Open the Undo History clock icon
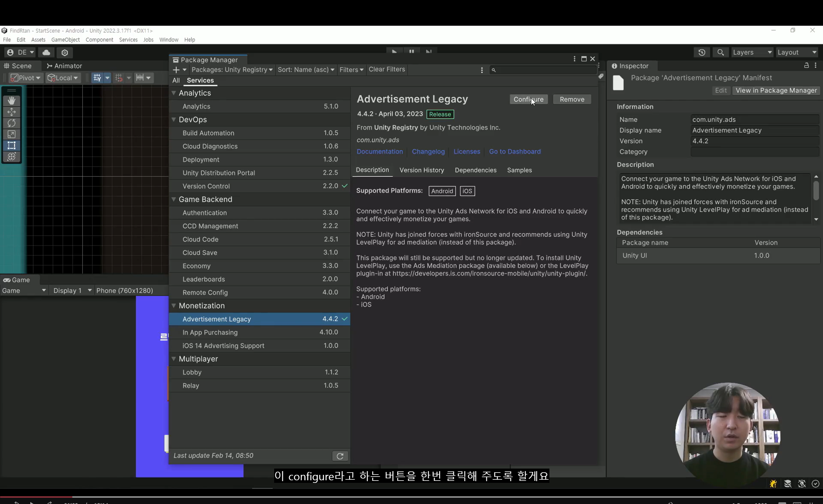Image resolution: width=823 pixels, height=504 pixels. coord(702,52)
